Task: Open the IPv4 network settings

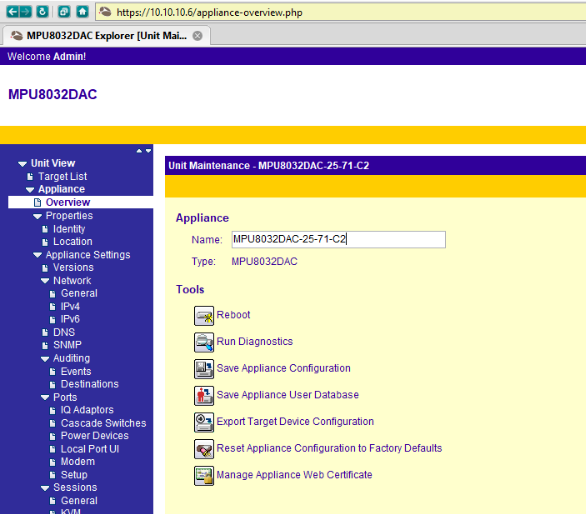Action: pos(70,307)
